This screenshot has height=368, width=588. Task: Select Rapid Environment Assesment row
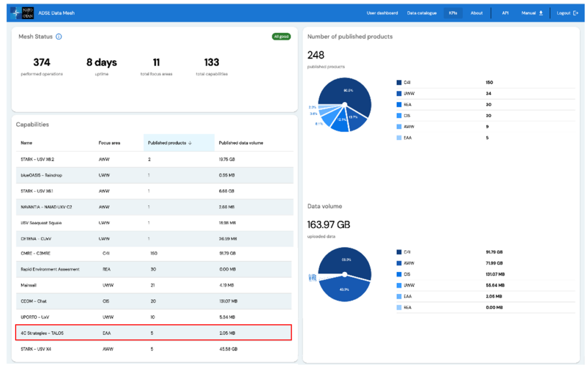coord(154,269)
